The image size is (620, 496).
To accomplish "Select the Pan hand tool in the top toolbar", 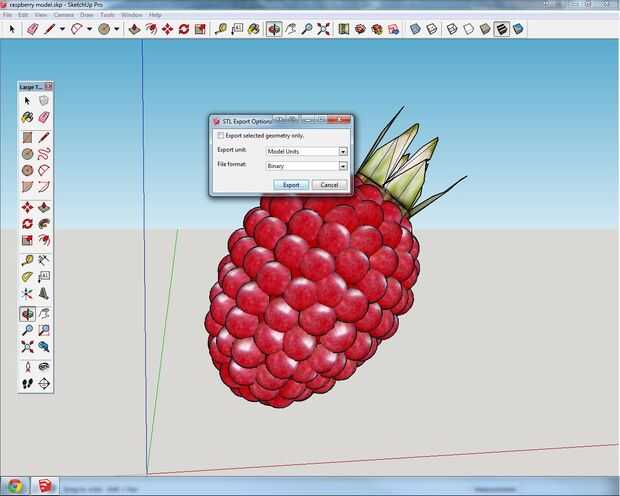I will [x=291, y=29].
